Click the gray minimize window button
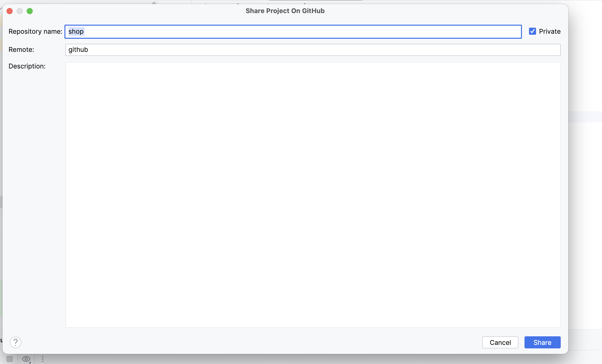Image resolution: width=602 pixels, height=364 pixels. pos(20,11)
